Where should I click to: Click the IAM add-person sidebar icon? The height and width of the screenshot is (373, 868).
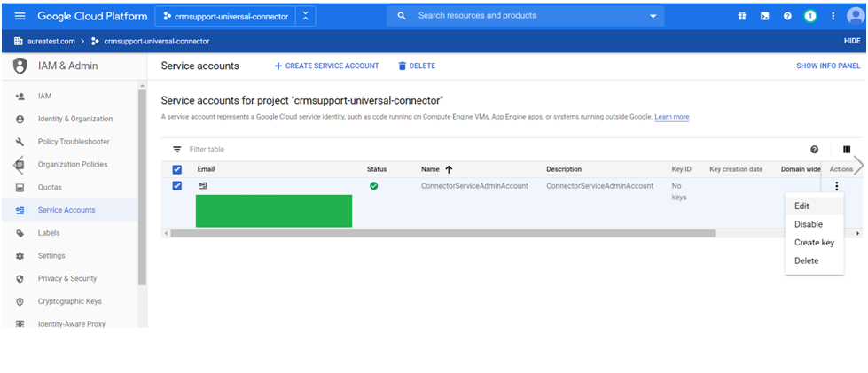pyautogui.click(x=20, y=97)
